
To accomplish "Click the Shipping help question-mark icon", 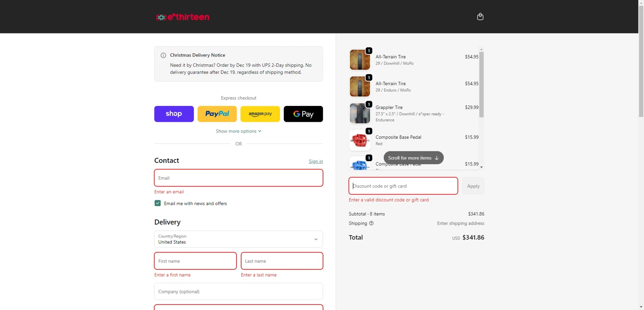I will click(x=371, y=223).
